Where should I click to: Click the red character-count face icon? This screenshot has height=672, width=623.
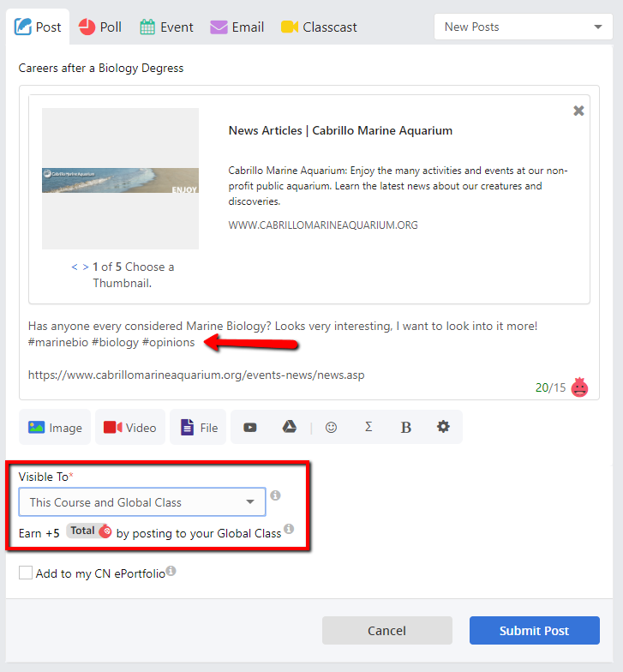(579, 387)
